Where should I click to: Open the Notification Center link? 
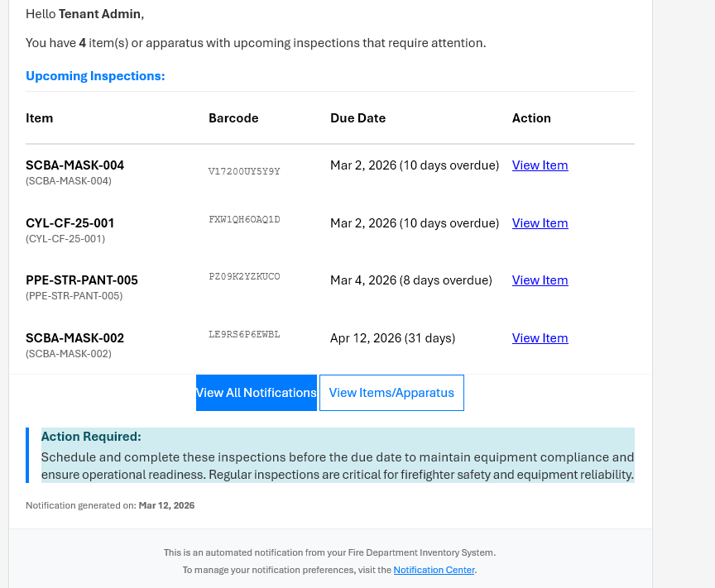(434, 570)
